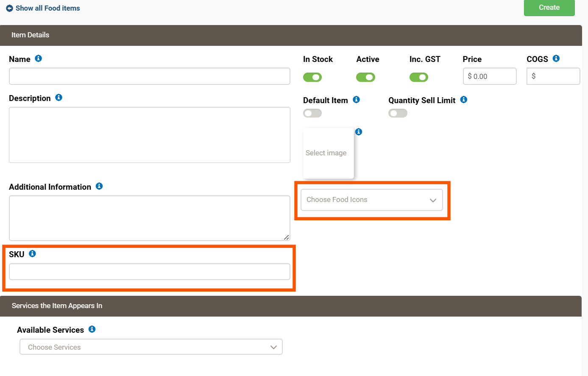This screenshot has height=376, width=588.
Task: Click the back arrow icon before Show all
Action: pos(9,8)
